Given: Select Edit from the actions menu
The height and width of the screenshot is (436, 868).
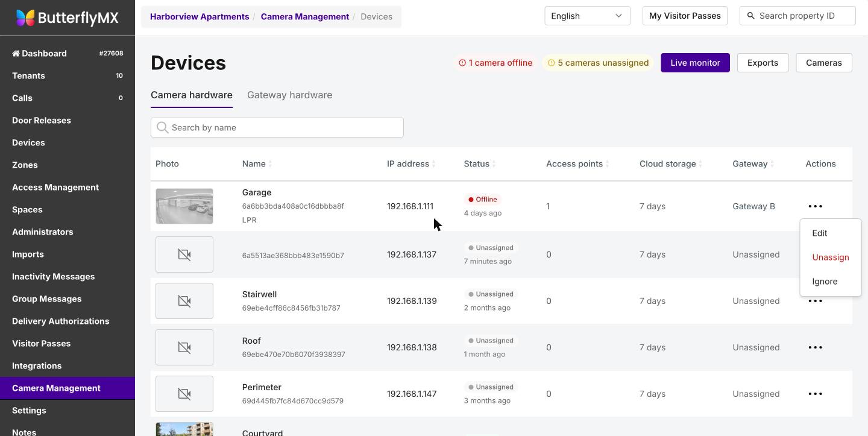Looking at the screenshot, I should [820, 233].
